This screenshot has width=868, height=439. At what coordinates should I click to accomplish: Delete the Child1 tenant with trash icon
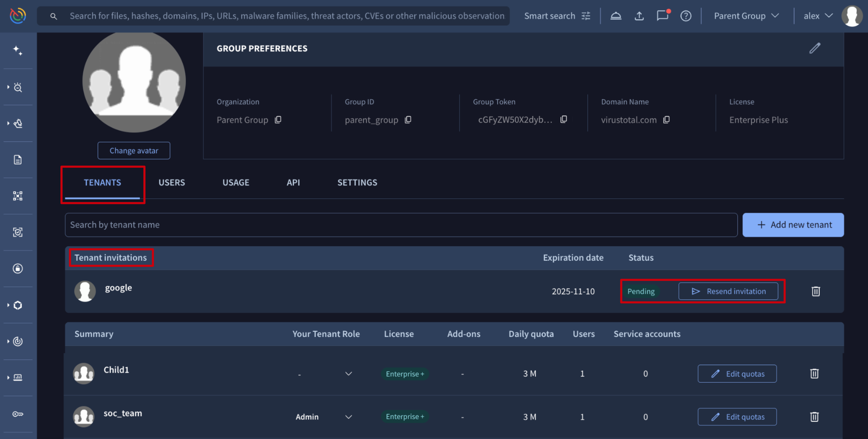[814, 373]
